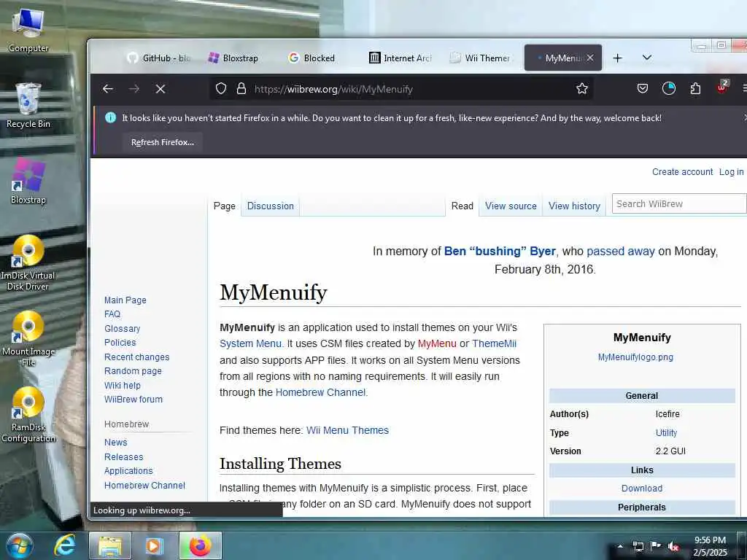Open the Discussion tab

click(270, 206)
